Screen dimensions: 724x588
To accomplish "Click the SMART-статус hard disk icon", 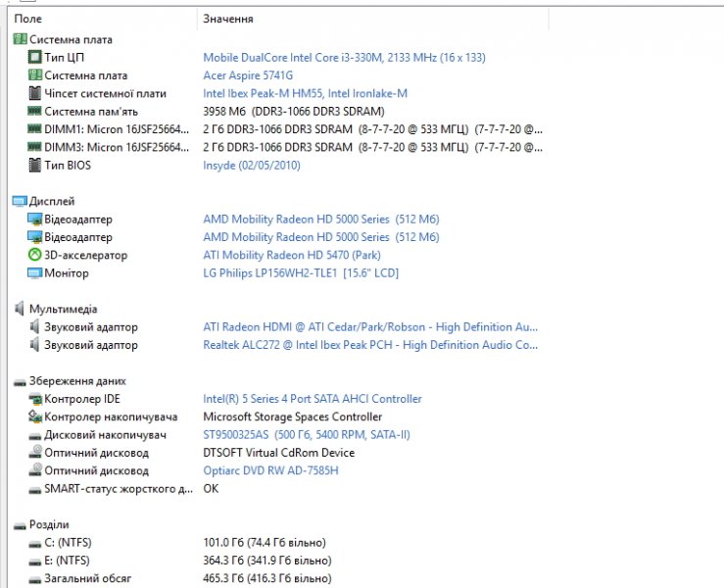I will click(x=35, y=489).
